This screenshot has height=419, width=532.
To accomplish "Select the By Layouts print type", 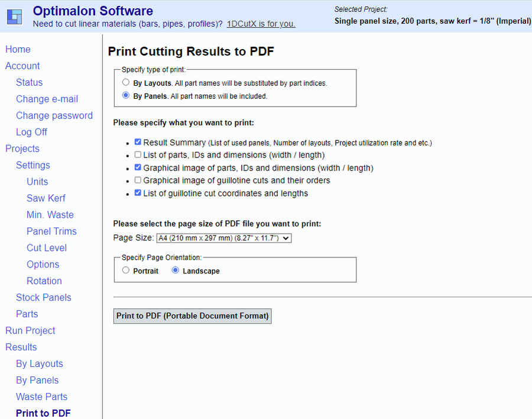I will [126, 83].
